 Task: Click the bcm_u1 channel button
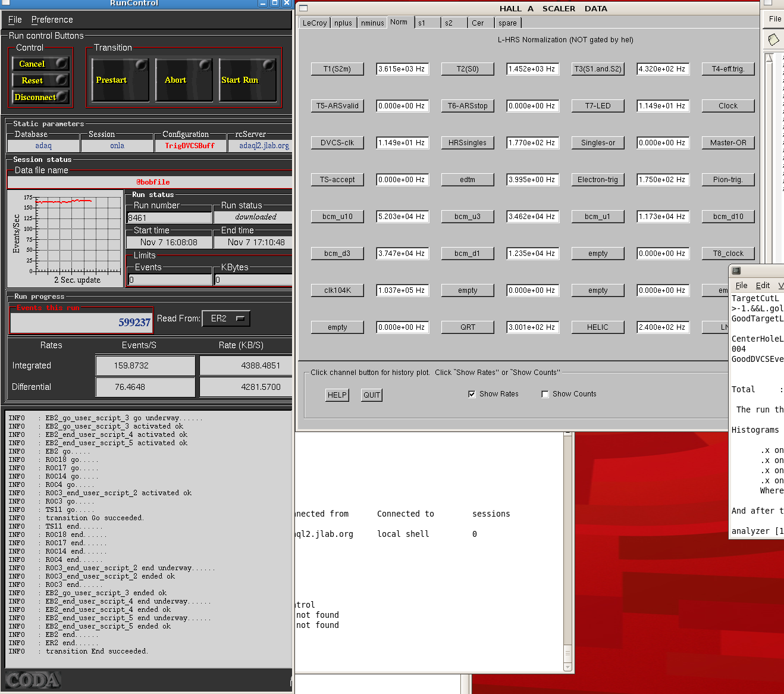coord(598,217)
